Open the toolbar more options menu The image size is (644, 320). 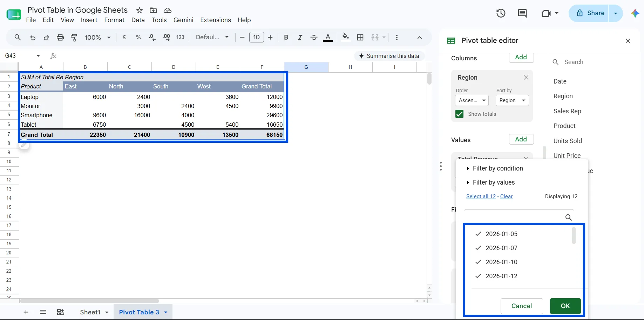pos(396,37)
